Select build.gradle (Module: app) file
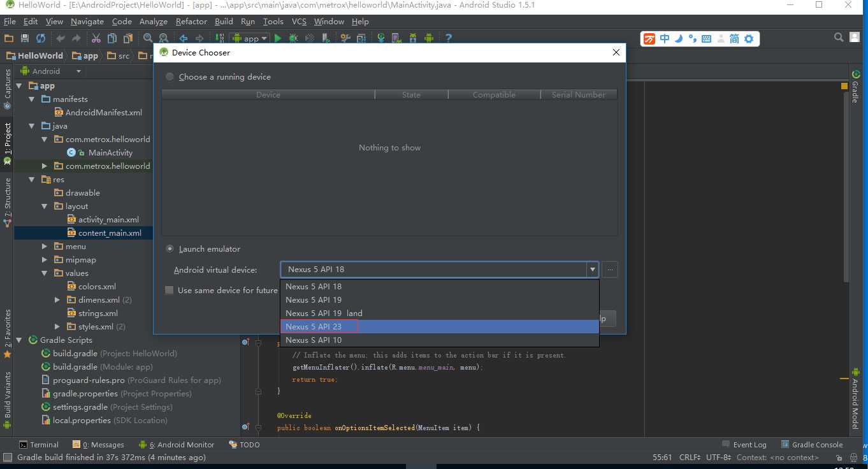 pos(97,367)
